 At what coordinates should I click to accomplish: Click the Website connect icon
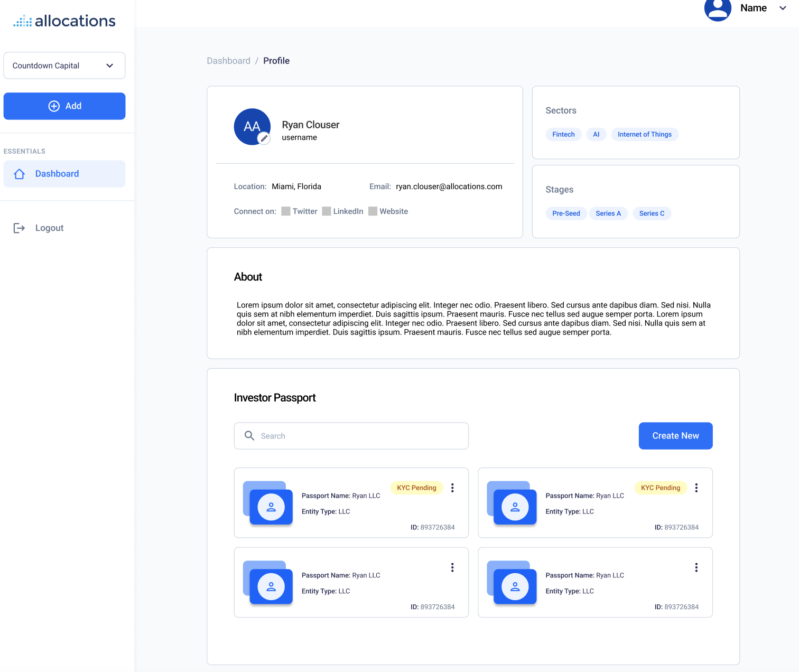click(x=372, y=211)
